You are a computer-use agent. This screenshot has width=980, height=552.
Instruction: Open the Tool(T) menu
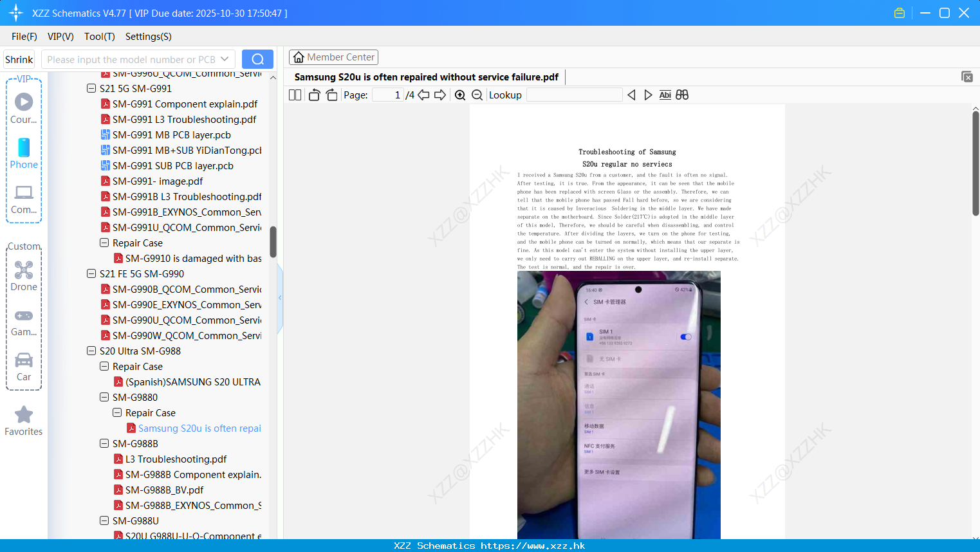click(x=100, y=37)
